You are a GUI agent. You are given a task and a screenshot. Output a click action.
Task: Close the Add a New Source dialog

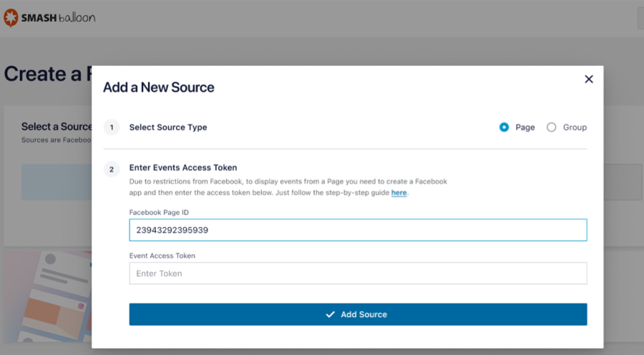589,79
